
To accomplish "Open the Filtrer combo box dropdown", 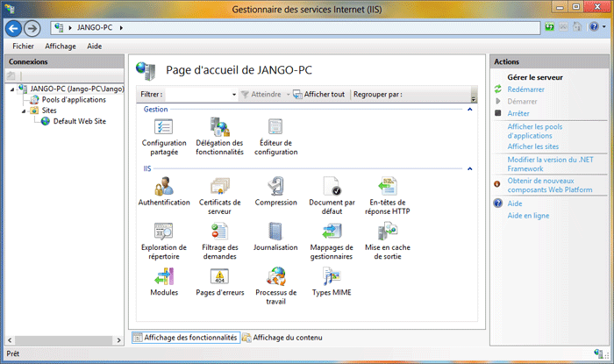I will coord(234,95).
